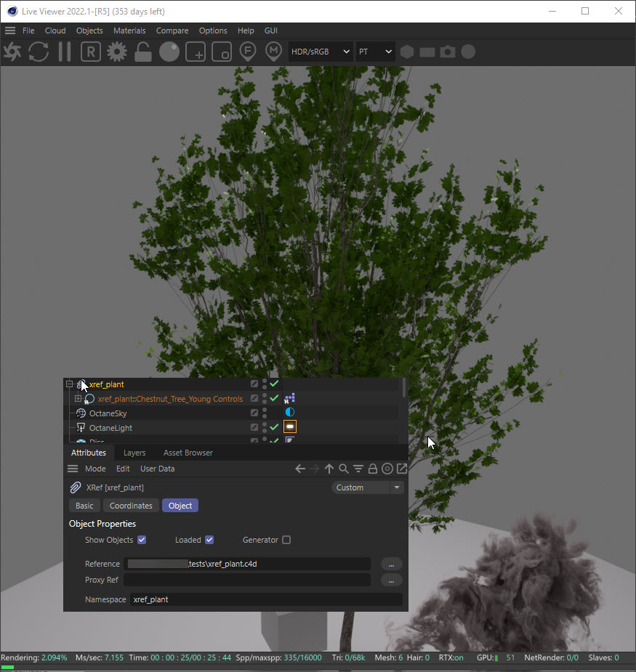Open the PT render kernel dropdown
Image resolution: width=636 pixels, height=672 pixels.
[x=375, y=52]
